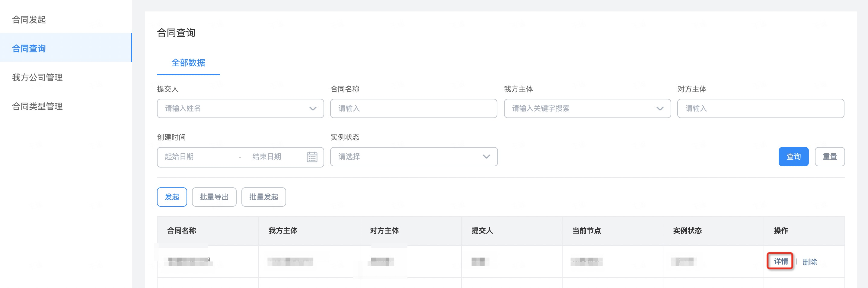Click the calendar icon in 创建时间 field
Viewport: 868px width, 288px height.
pyautogui.click(x=312, y=157)
